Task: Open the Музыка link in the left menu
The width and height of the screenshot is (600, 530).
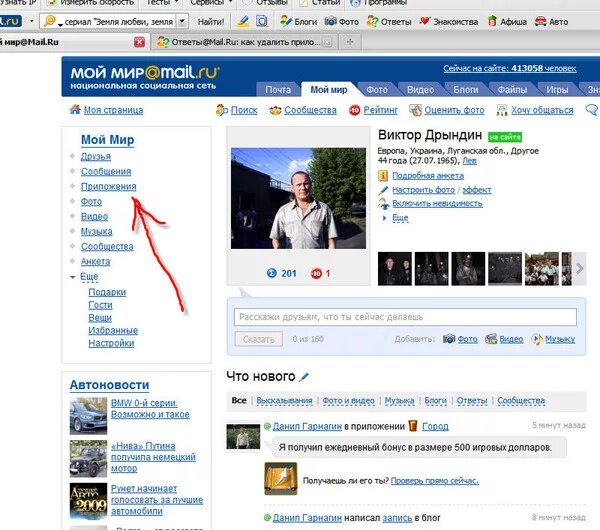Action: coord(96,232)
